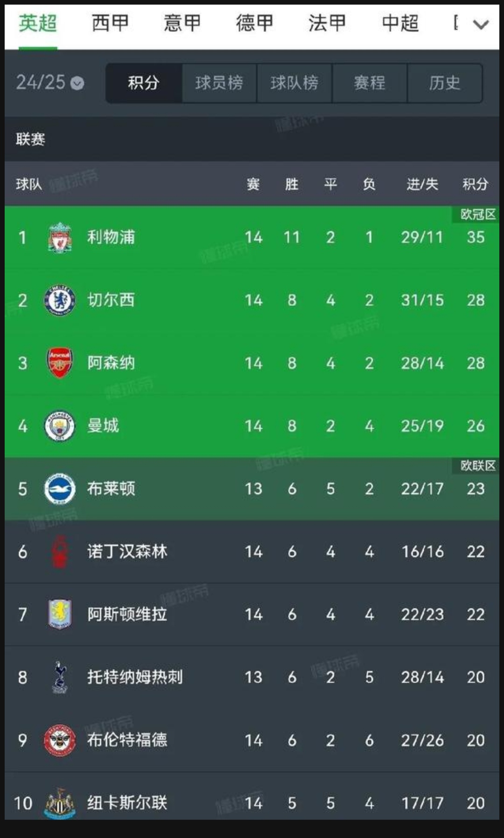Switch to the 西甲 league tab
The height and width of the screenshot is (838, 504).
[x=110, y=24]
